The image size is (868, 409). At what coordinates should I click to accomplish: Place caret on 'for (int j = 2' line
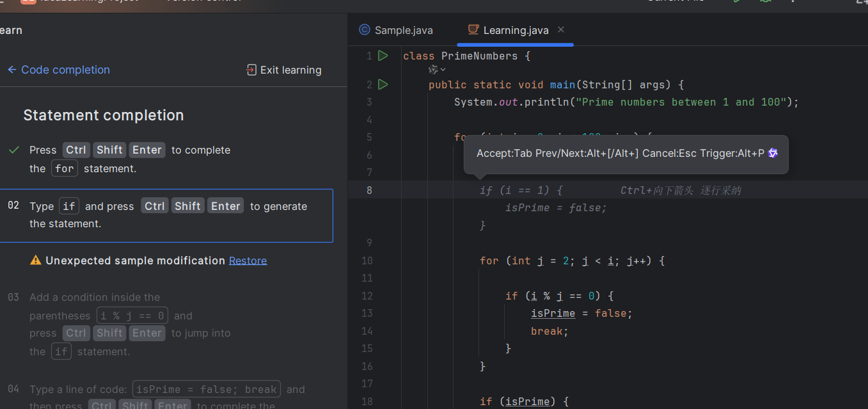(x=572, y=261)
